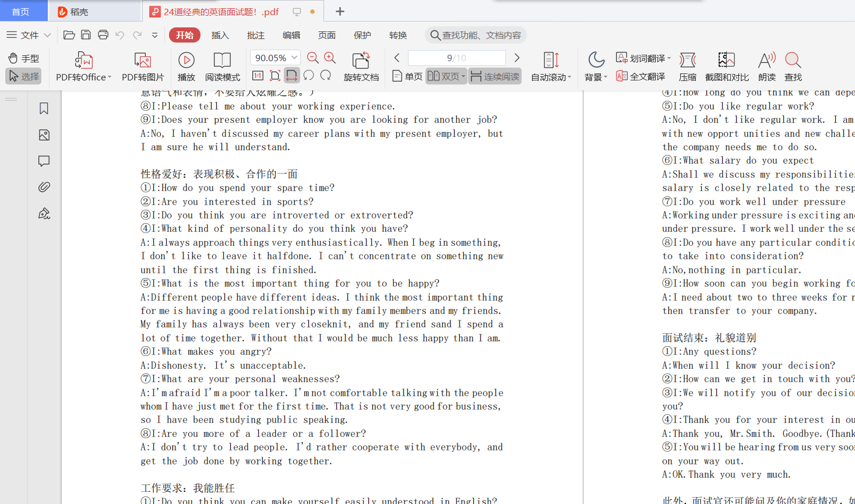
Task: Click the 自动滚动 auto scroll icon
Action: (x=551, y=60)
